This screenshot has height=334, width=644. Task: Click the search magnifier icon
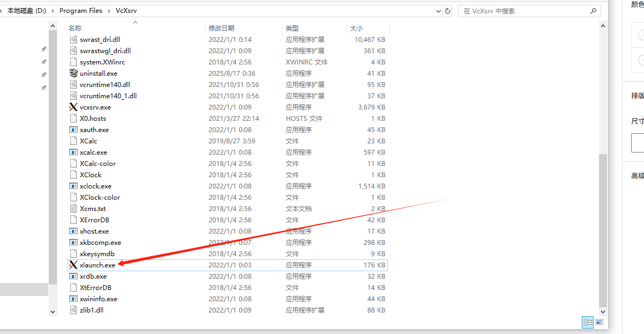pyautogui.click(x=594, y=11)
